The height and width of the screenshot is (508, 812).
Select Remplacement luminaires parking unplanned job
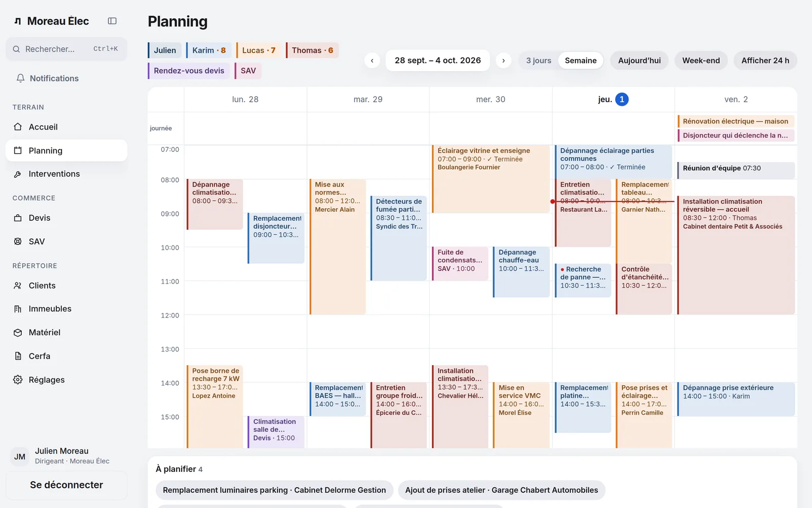[x=275, y=490]
